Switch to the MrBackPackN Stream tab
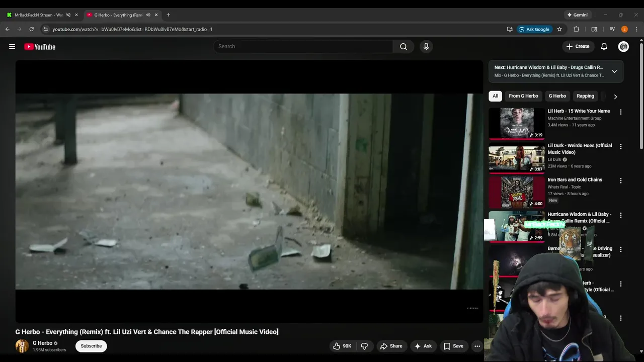 (x=39, y=15)
